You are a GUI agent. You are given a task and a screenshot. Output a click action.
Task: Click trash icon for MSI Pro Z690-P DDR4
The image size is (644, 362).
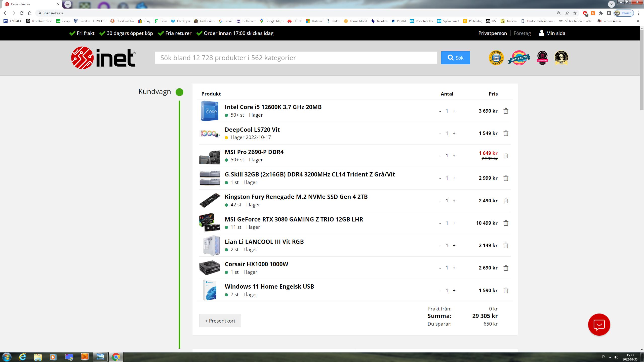click(506, 156)
